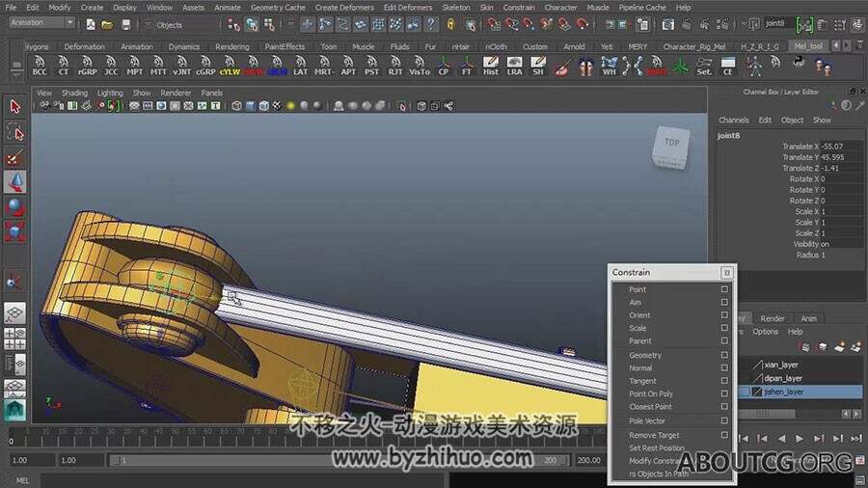Open the viewport Shading menu
This screenshot has width=868, height=488.
[x=74, y=93]
